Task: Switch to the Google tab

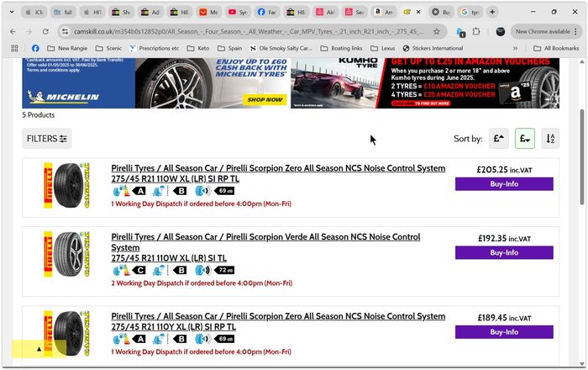Action: tap(470, 12)
